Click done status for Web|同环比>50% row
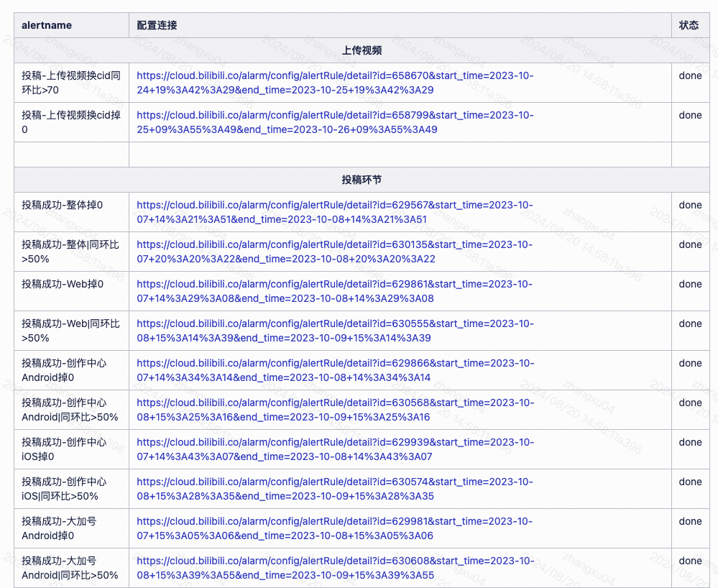718x588 pixels. coord(690,323)
